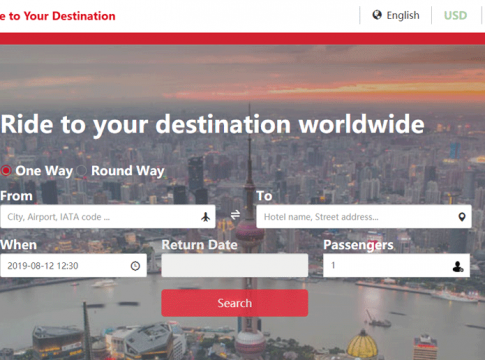Click the swap arrows between From and To
This screenshot has width=485, height=360.
click(x=236, y=215)
